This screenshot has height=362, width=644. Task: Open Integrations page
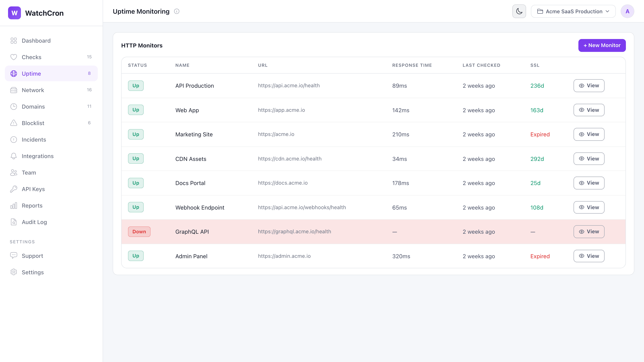(x=51, y=156)
